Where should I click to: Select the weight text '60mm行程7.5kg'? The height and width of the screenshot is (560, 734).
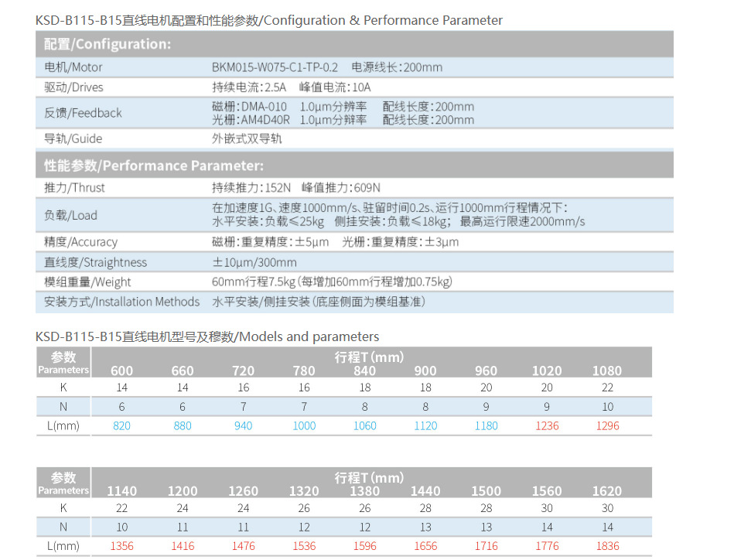click(254, 282)
